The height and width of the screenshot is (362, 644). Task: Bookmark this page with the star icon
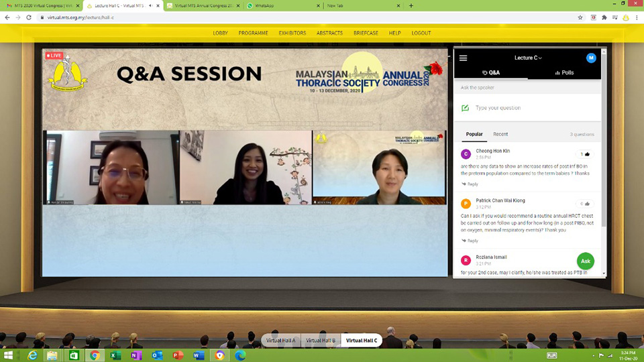(580, 17)
